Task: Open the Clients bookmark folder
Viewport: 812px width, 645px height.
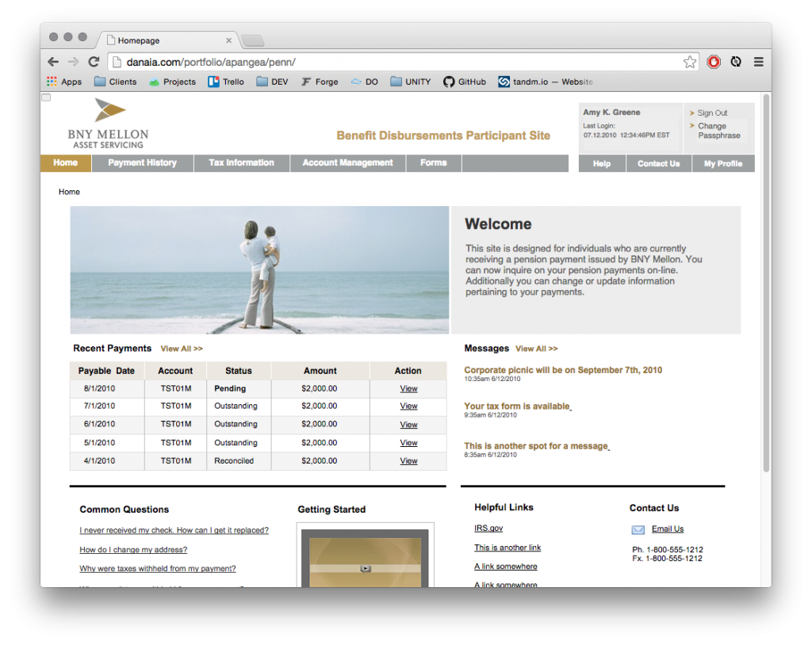Action: pos(116,82)
